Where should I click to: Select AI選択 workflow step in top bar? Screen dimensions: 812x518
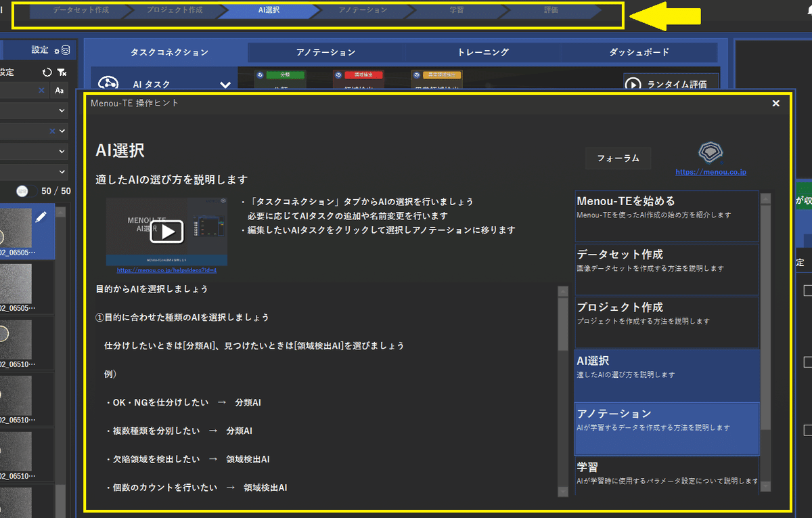pos(269,11)
